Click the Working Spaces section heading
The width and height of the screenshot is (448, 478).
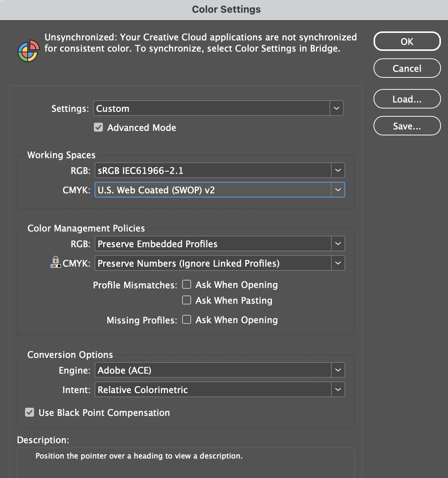61,154
